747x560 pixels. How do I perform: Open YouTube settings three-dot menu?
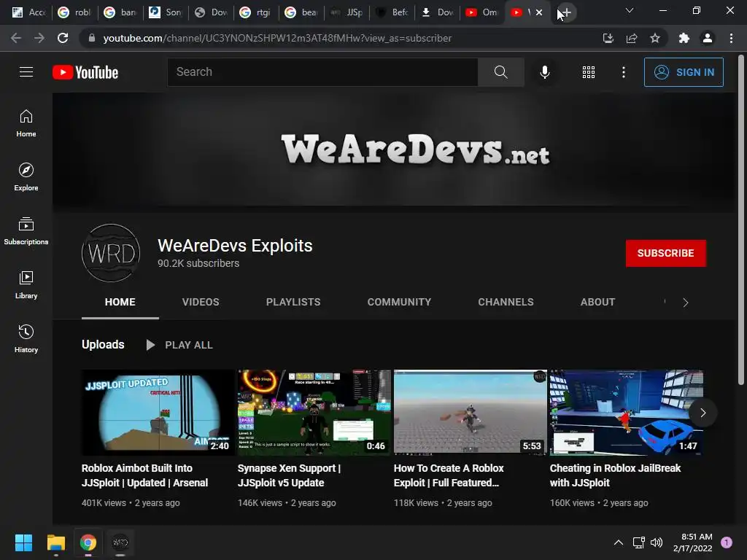click(623, 72)
